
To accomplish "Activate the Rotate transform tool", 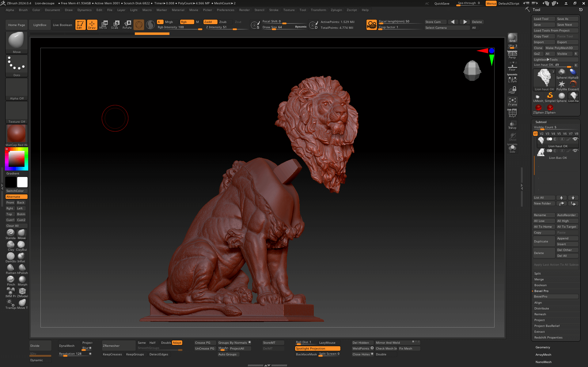I will click(x=127, y=24).
